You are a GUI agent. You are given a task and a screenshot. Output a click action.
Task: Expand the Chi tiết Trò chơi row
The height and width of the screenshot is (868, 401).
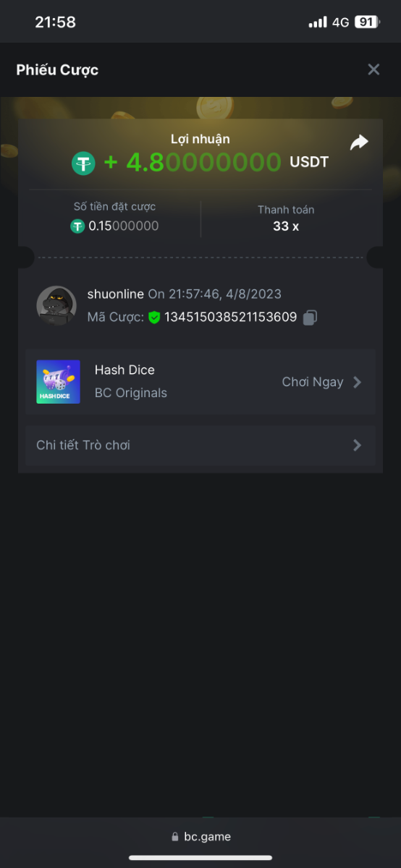tap(200, 445)
